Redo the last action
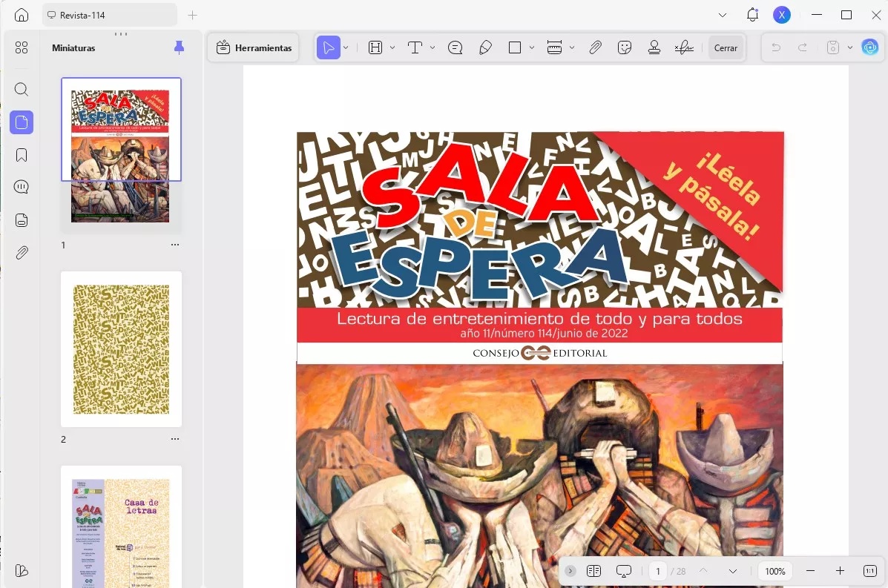 coord(803,48)
